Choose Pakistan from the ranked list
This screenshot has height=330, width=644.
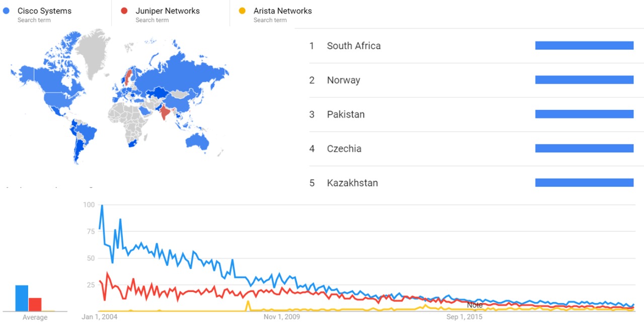click(346, 114)
